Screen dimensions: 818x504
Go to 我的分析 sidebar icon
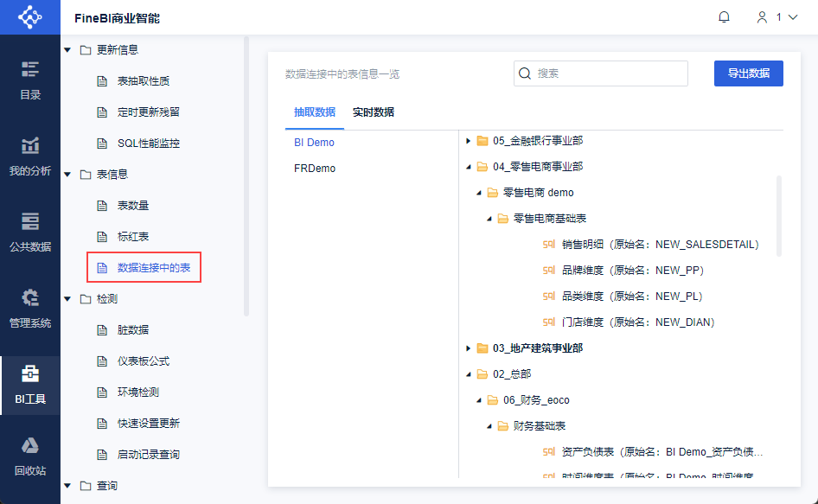pyautogui.click(x=30, y=156)
